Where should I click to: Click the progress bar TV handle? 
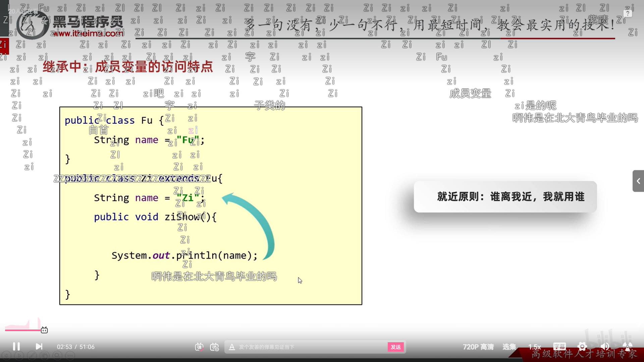pyautogui.click(x=44, y=330)
